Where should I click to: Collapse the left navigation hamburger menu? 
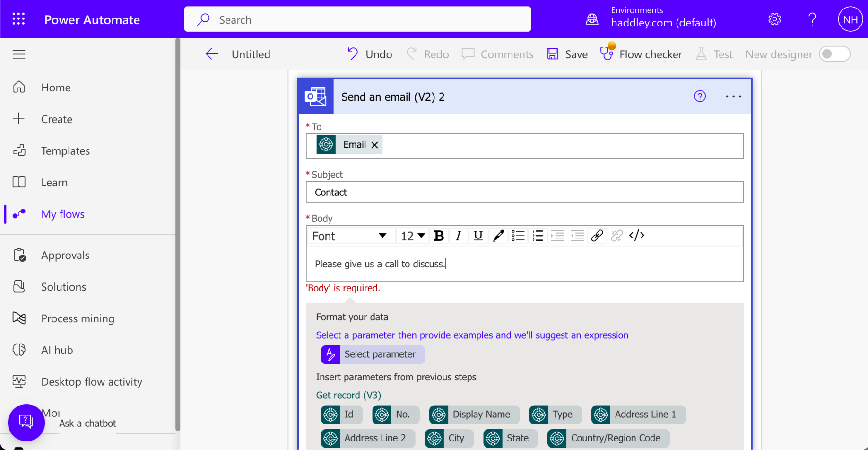tap(19, 54)
